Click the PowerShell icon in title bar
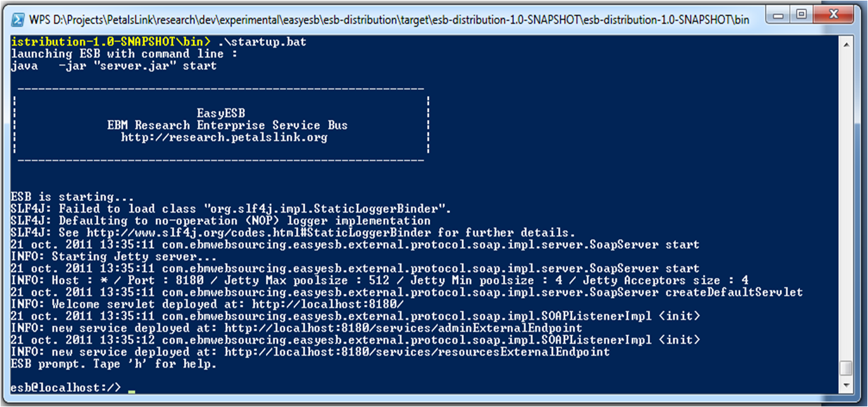868x407 pixels. [18, 20]
